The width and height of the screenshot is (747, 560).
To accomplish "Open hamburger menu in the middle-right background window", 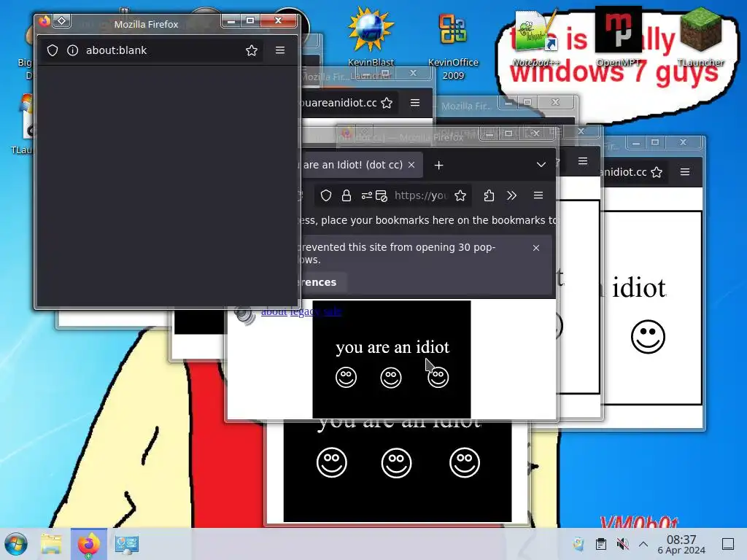I will (583, 161).
